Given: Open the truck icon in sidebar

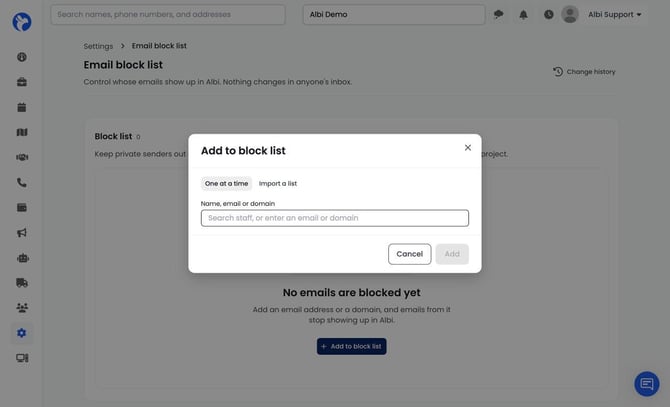Looking at the screenshot, I should click(x=22, y=283).
